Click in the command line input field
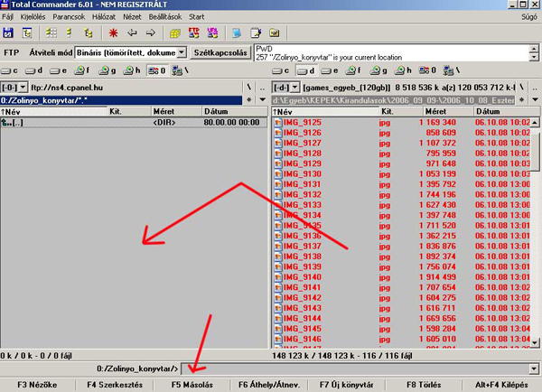This screenshot has height=392, width=542. pos(356,369)
